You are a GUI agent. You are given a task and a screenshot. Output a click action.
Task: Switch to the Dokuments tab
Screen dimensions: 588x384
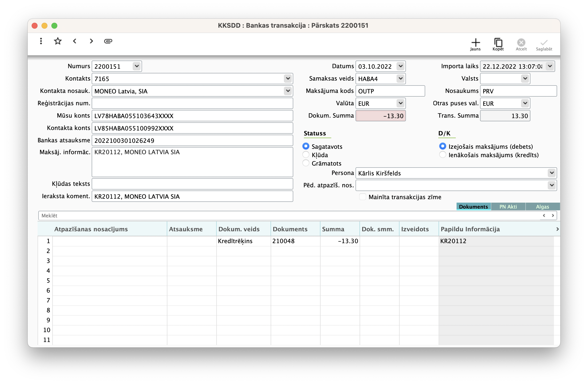pyautogui.click(x=473, y=207)
